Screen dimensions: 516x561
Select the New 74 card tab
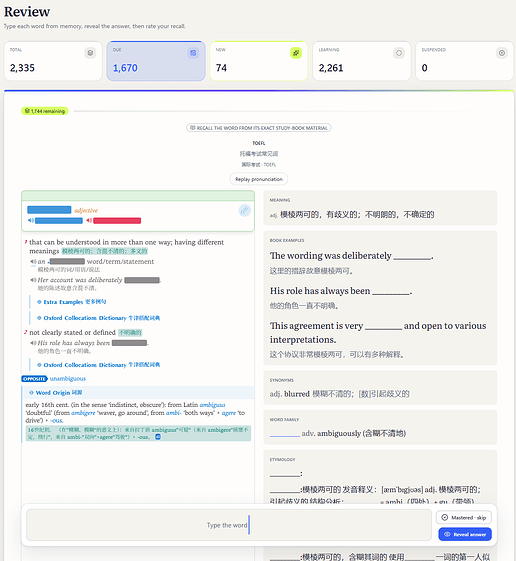pos(259,61)
